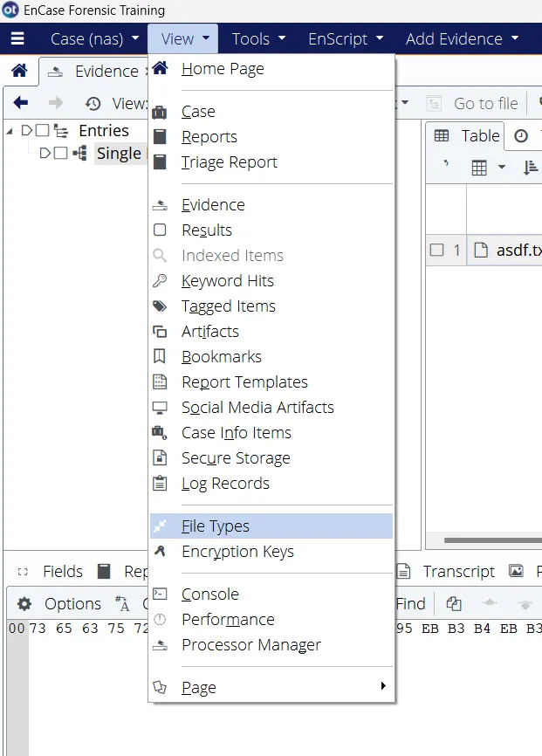The width and height of the screenshot is (542, 756).
Task: Click the Case briefcase icon in menu
Action: point(160,112)
